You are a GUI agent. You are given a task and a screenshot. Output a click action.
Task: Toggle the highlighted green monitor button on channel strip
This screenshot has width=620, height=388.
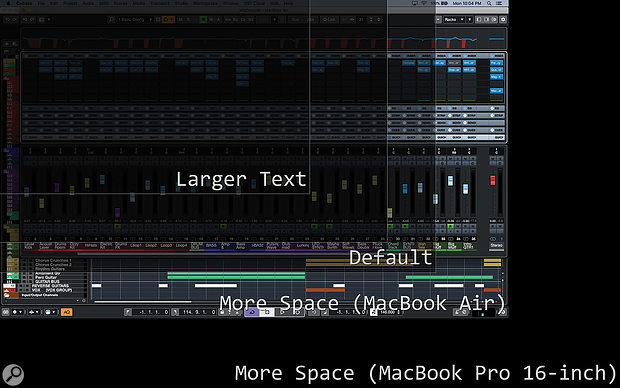click(x=450, y=226)
